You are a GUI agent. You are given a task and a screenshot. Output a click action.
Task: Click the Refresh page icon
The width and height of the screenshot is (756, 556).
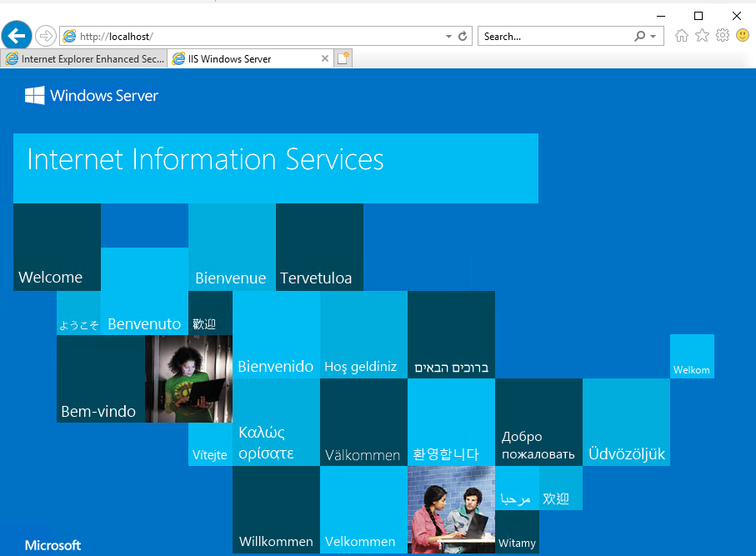(463, 36)
